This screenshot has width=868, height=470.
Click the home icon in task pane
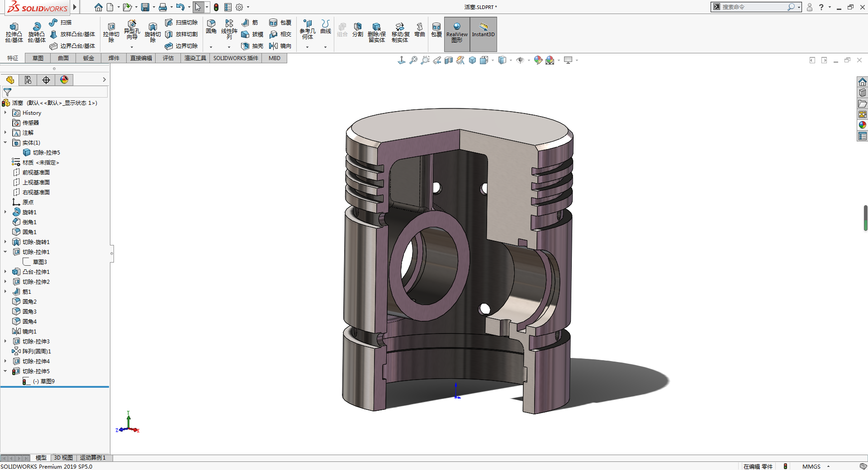pyautogui.click(x=863, y=82)
